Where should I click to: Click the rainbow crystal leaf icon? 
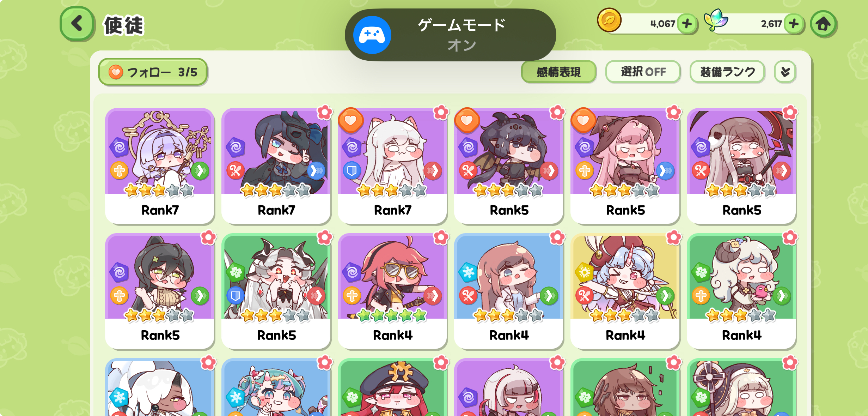click(x=716, y=20)
